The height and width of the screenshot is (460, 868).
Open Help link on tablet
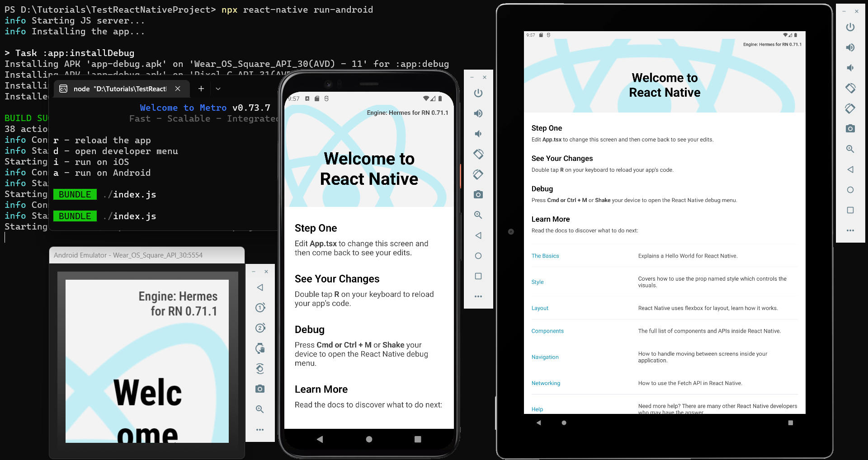coord(537,409)
